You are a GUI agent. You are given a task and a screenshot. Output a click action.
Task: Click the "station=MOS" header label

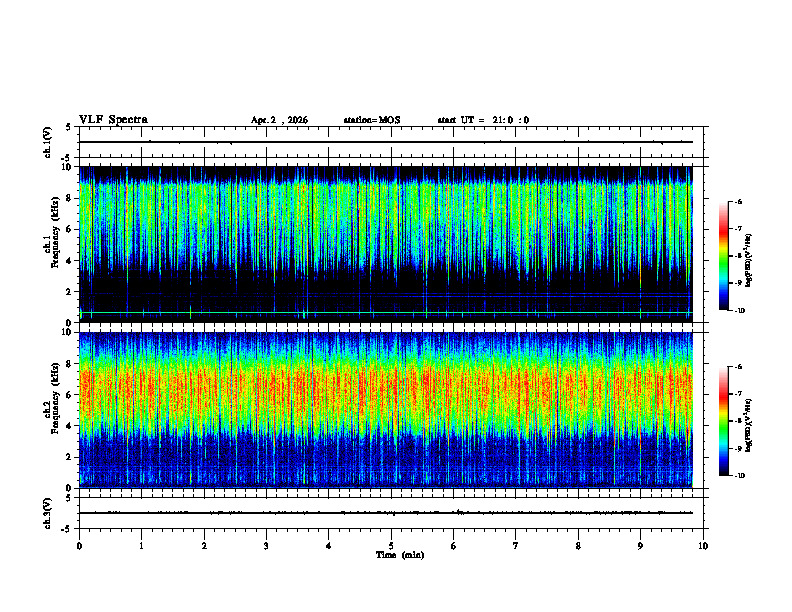[x=372, y=120]
